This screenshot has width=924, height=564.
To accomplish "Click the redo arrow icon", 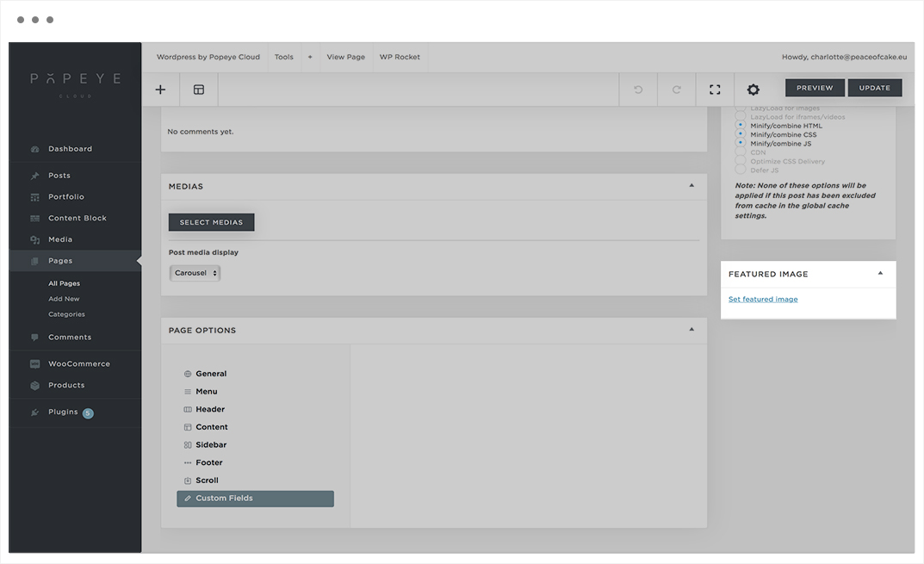I will click(x=677, y=90).
